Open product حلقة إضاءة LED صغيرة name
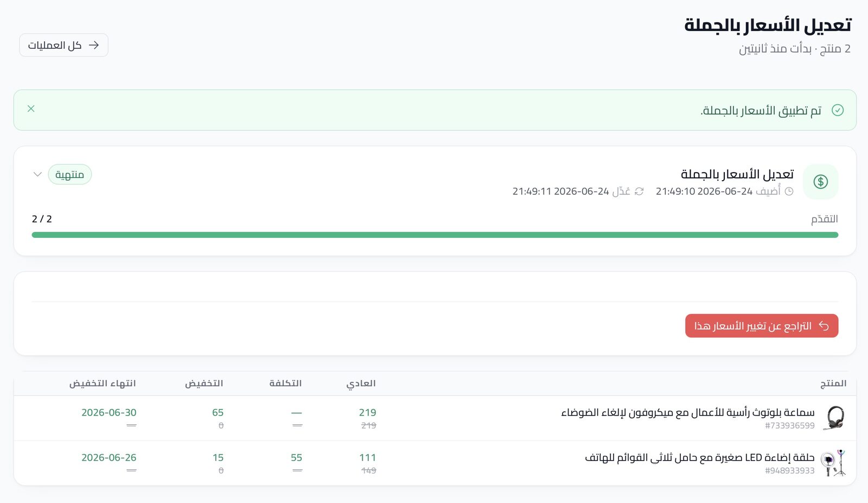This screenshot has height=503, width=868. tap(700, 457)
